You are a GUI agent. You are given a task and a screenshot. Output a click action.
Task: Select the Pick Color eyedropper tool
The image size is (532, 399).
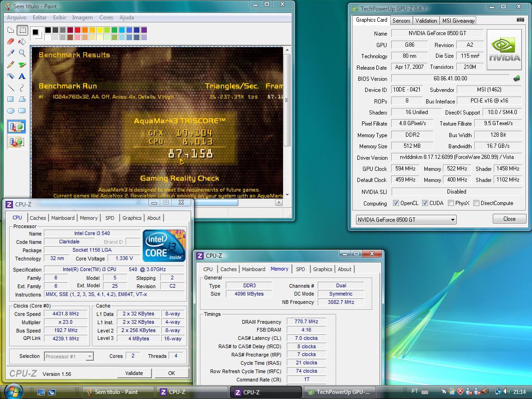11,53
